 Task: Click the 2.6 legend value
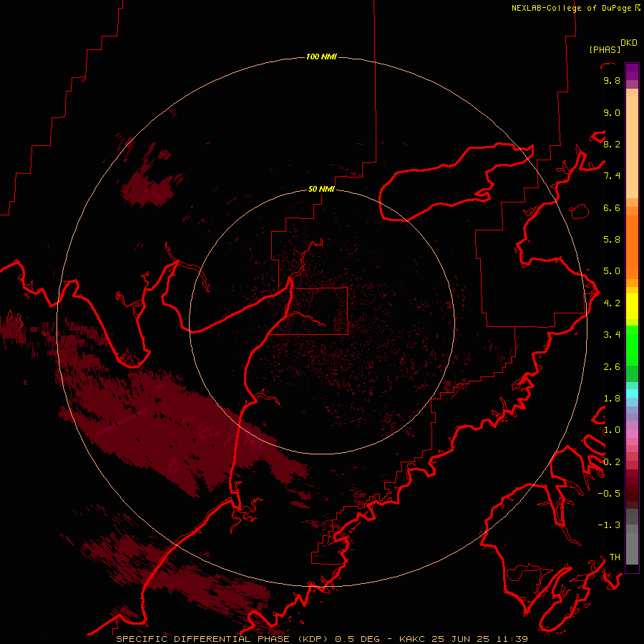pyautogui.click(x=612, y=367)
